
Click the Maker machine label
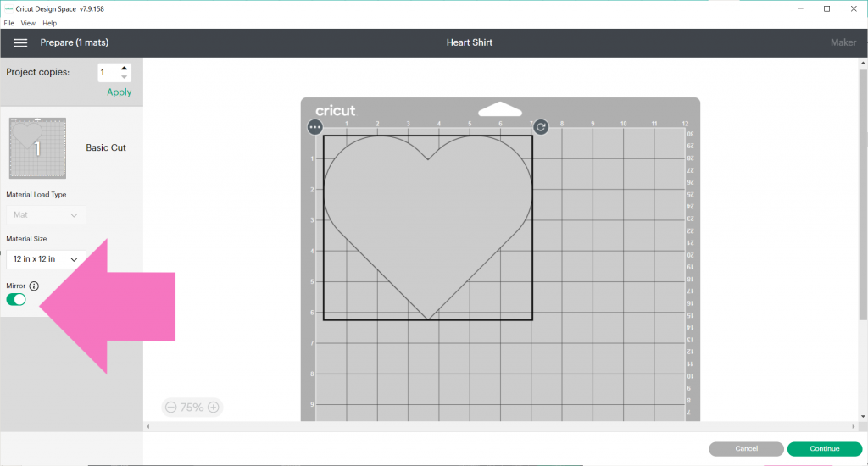pos(843,42)
